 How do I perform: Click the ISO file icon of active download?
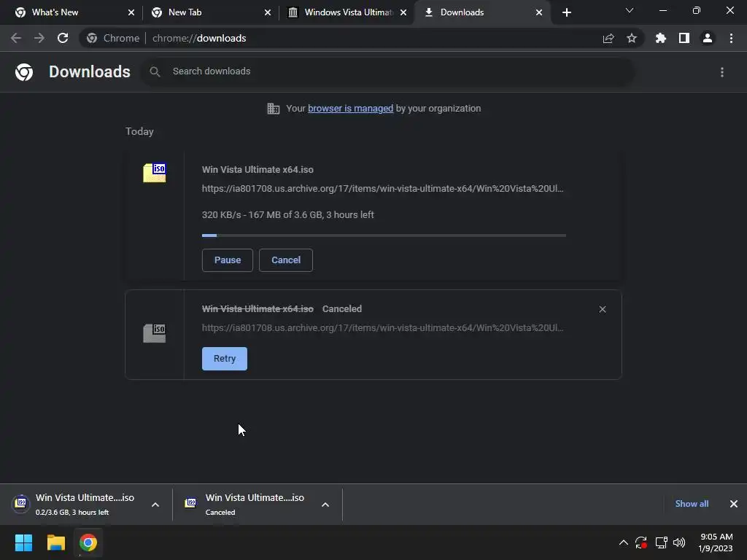[x=155, y=172]
